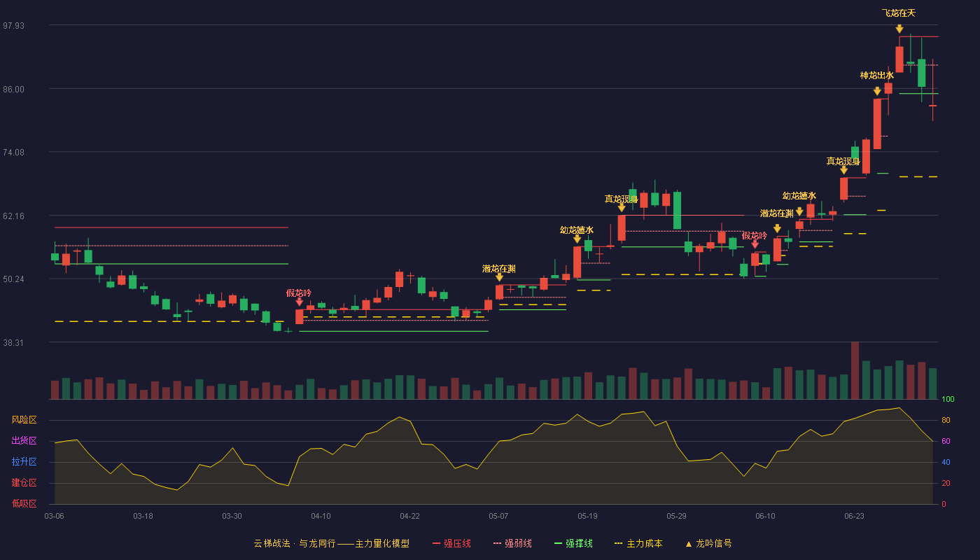This screenshot has height=560, width=980.
Task: Click the 03-06 date label
Action: [x=54, y=516]
